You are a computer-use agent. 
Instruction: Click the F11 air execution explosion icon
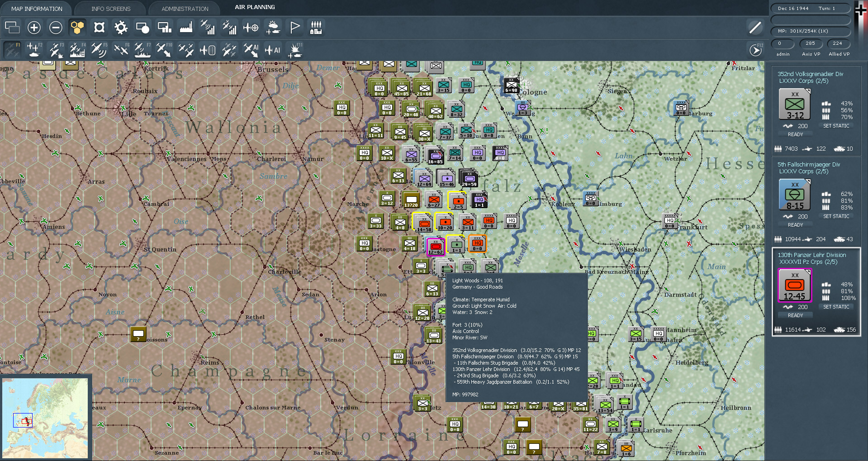coord(295,50)
